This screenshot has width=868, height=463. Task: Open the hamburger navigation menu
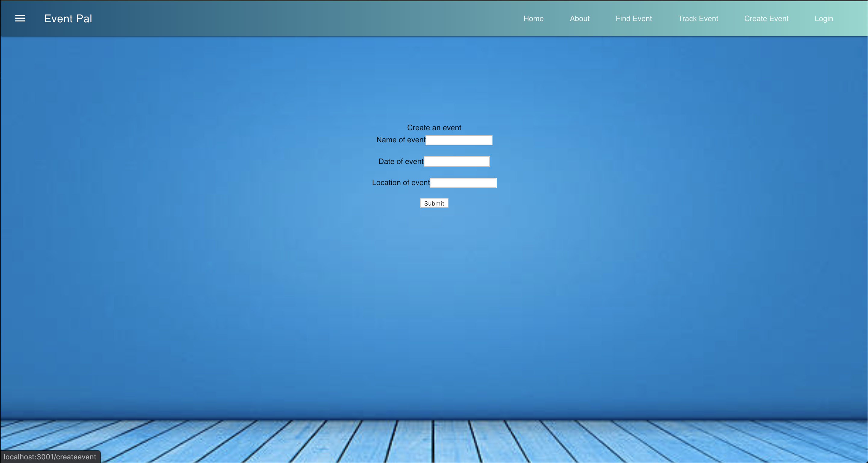pyautogui.click(x=20, y=18)
